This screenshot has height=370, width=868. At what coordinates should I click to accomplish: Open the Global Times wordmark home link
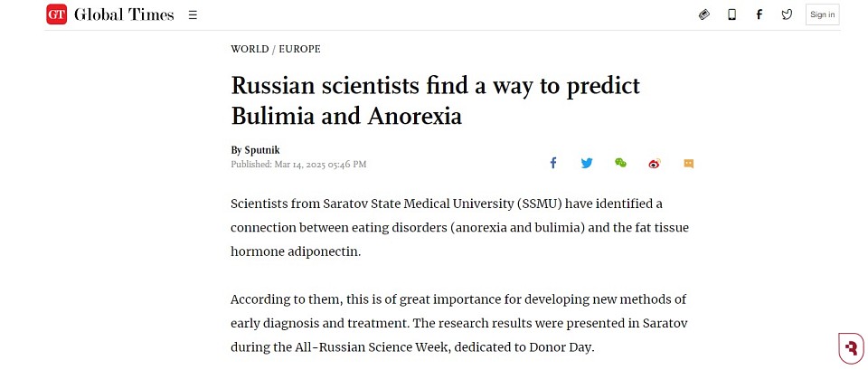124,15
